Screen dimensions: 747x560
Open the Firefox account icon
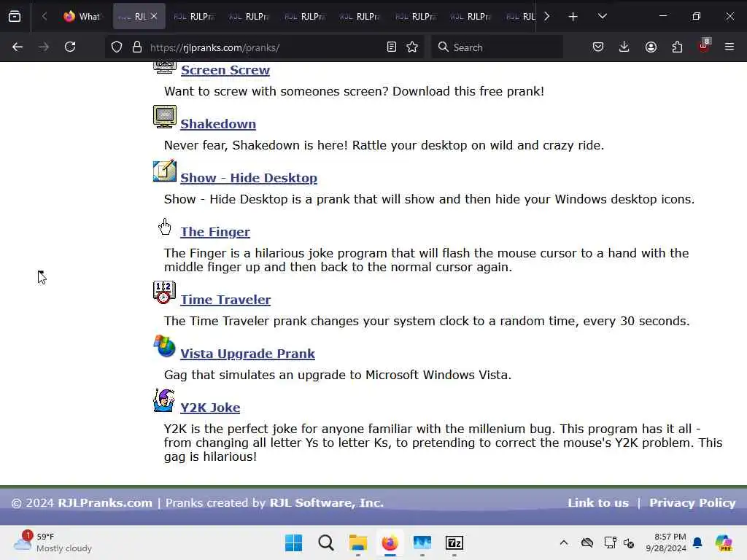pyautogui.click(x=651, y=47)
